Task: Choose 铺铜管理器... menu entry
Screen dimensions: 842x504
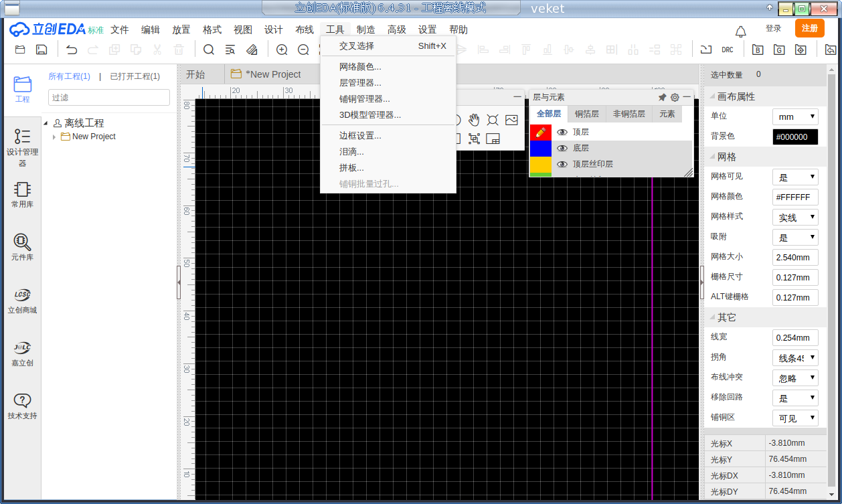Action: pos(388,99)
